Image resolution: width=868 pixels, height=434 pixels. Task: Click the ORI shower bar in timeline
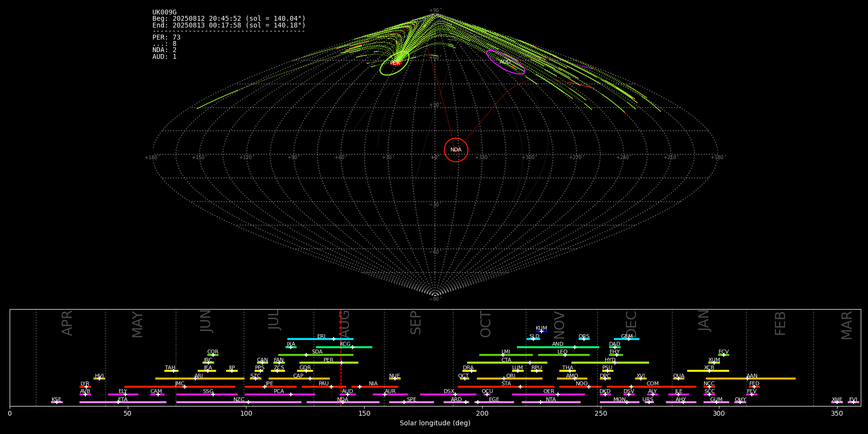tap(510, 379)
